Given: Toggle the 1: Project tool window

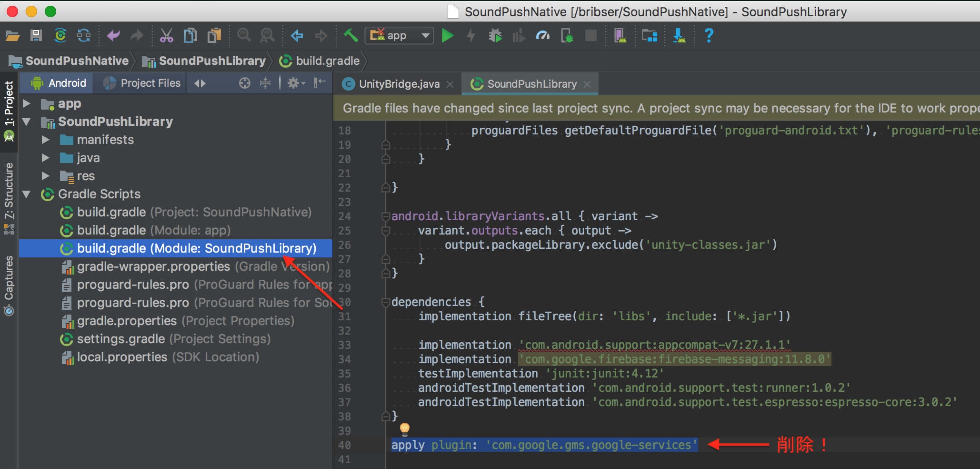Looking at the screenshot, I should coord(9,112).
